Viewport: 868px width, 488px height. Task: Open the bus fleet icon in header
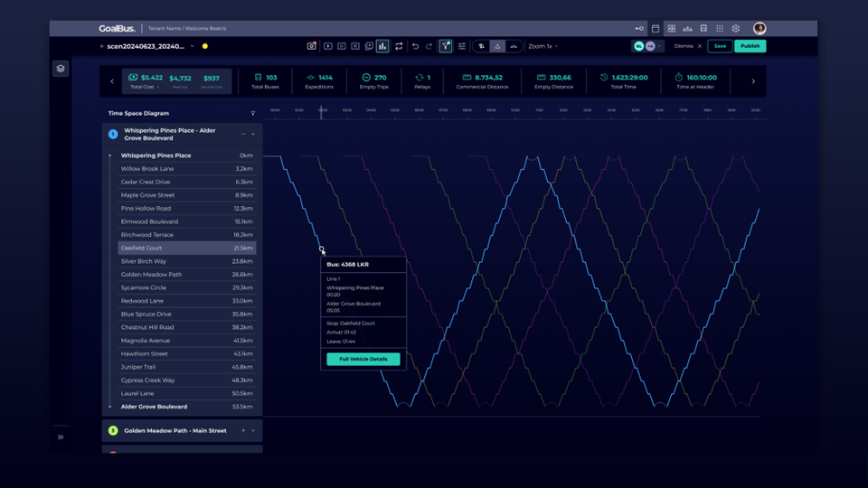tap(703, 28)
